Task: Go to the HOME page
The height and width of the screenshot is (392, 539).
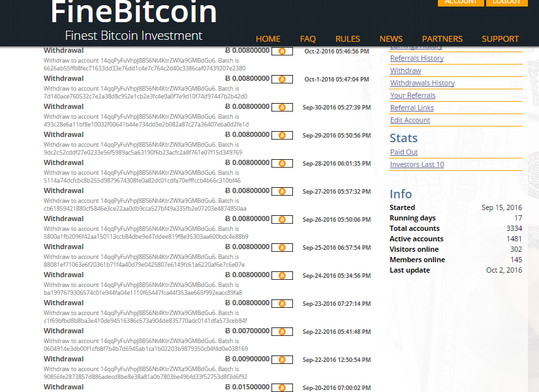Action: 268,39
